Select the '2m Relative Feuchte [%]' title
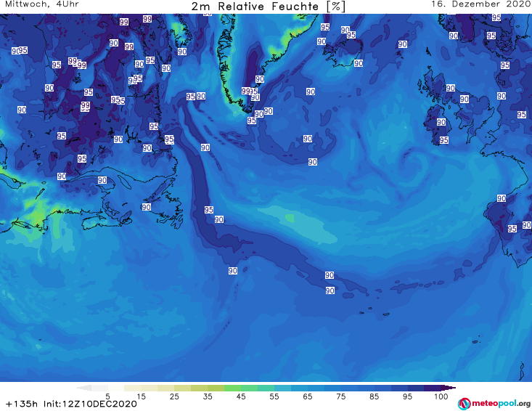The width and height of the screenshot is (532, 411). point(268,7)
